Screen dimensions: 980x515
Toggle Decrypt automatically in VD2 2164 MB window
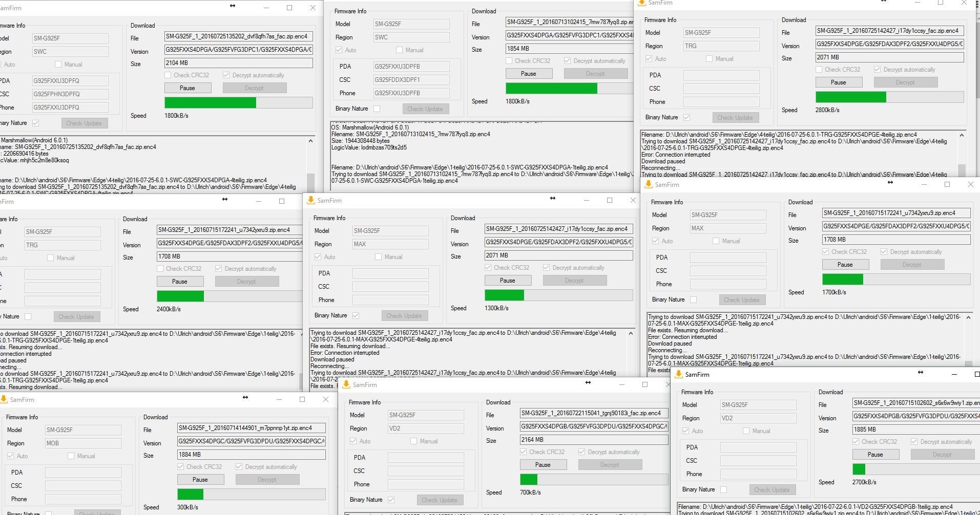[582, 452]
